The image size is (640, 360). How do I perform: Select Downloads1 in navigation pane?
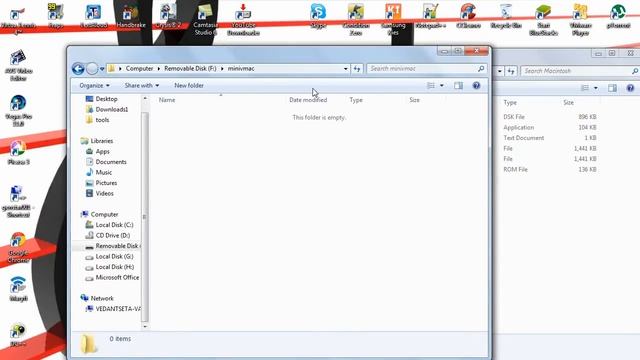(107, 109)
